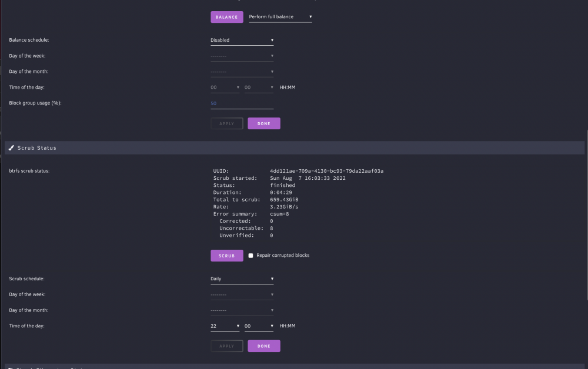Click the 'Uncorrectable:' row label
588x369 pixels.
(241, 228)
